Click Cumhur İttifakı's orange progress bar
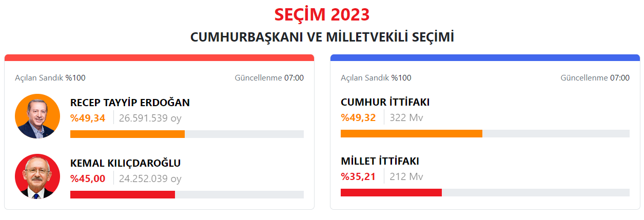The image size is (644, 220). pos(411,134)
